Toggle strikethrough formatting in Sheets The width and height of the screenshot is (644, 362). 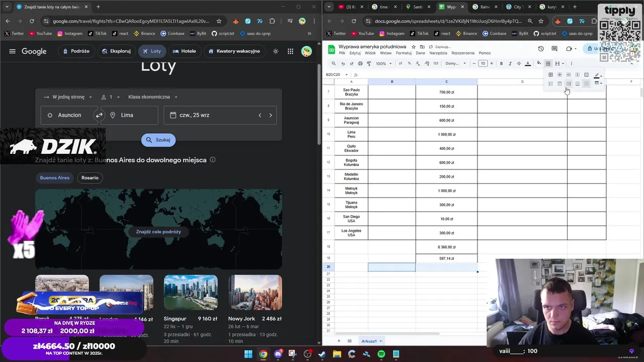pos(519,63)
